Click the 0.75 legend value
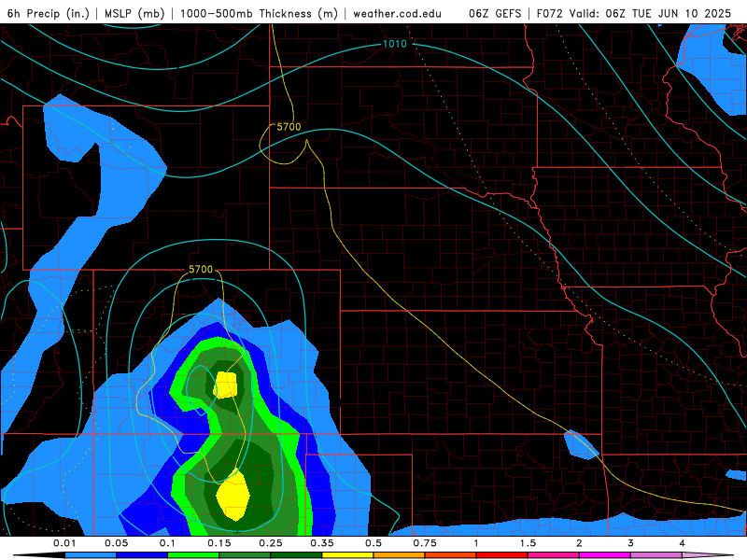 click(x=425, y=543)
